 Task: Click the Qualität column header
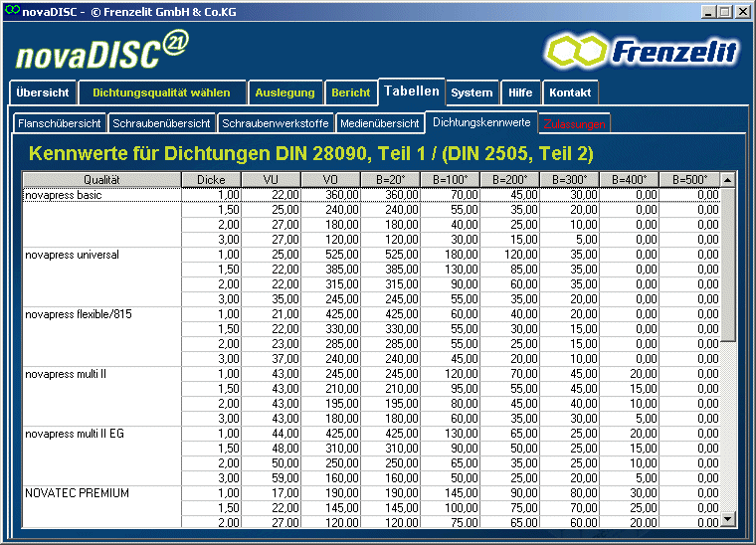[x=101, y=180]
